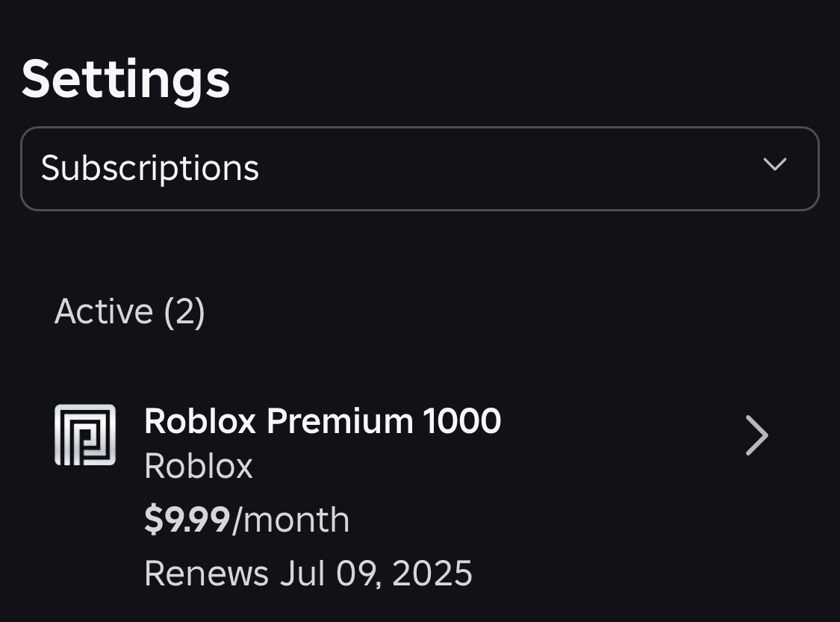
Task: Click the Renews Jul 09, 2025 date
Action: pyautogui.click(x=308, y=573)
